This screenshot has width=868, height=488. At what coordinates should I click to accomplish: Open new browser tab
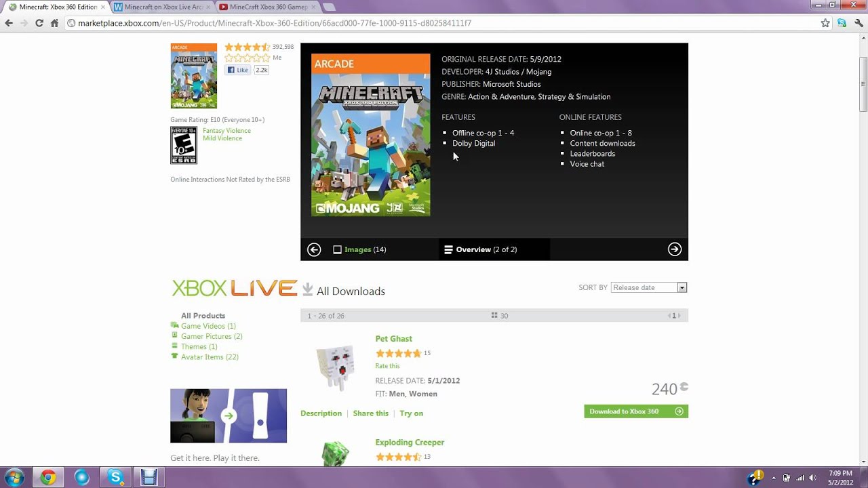(329, 7)
